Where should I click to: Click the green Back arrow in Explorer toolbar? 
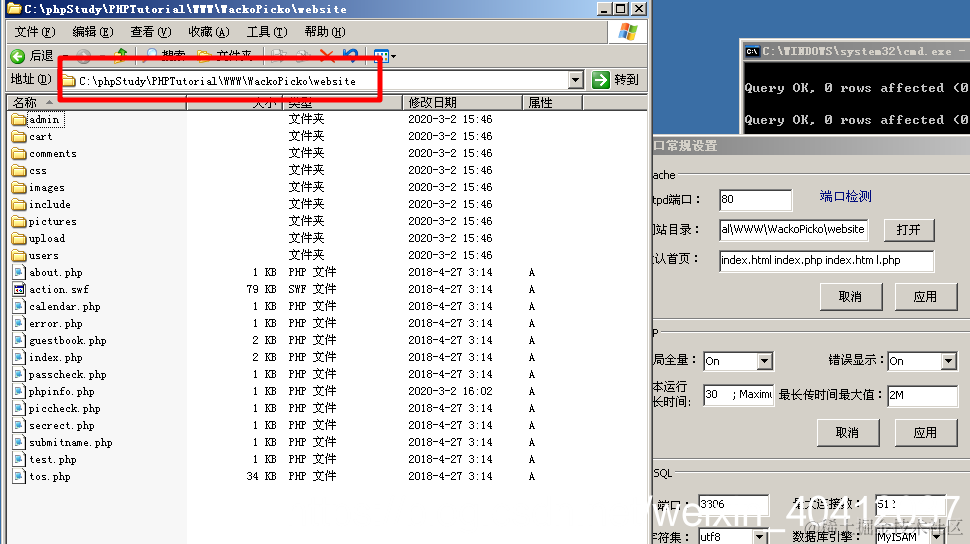pos(18,56)
